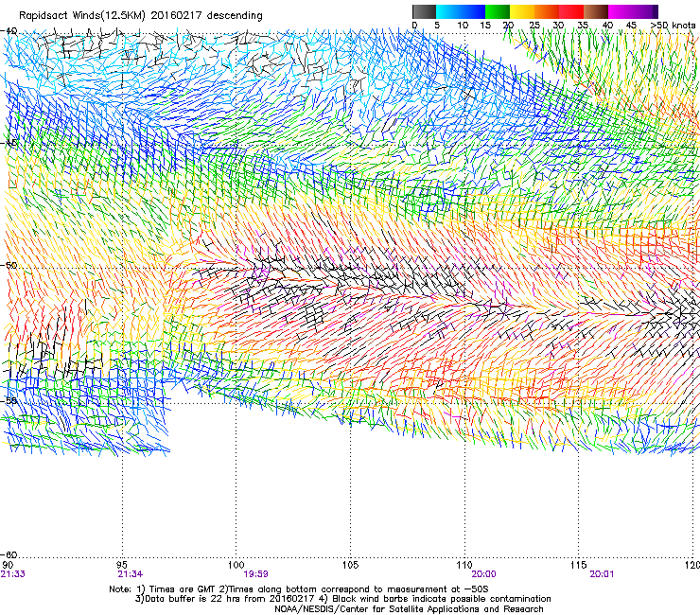This screenshot has height=615, width=700.
Task: Click the '-40' latitude label
Action: point(9,31)
